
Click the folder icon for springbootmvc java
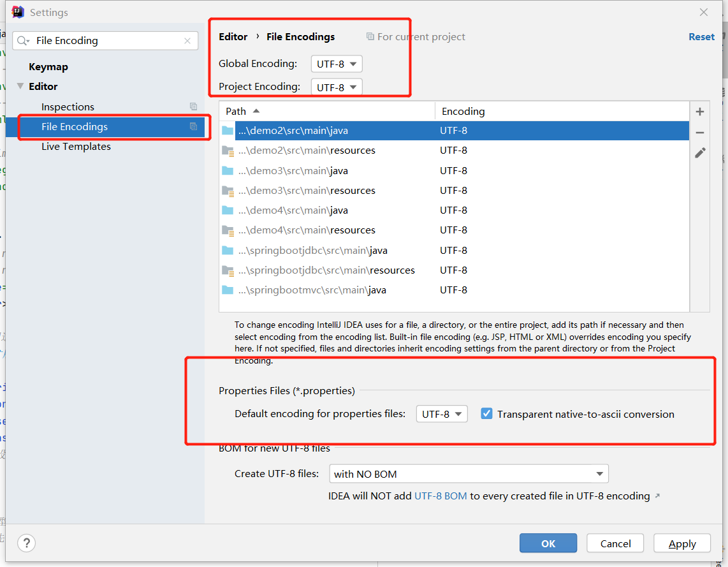(x=228, y=290)
